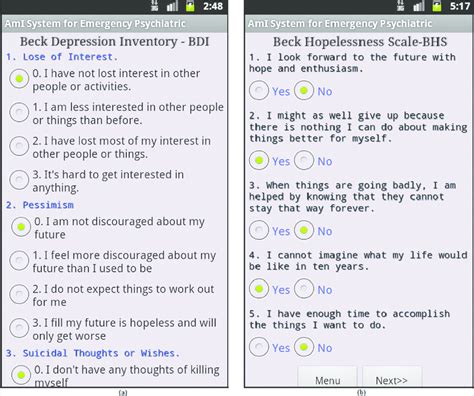
Task: Answer No to BHS question 1 about hope
Action: (x=304, y=90)
